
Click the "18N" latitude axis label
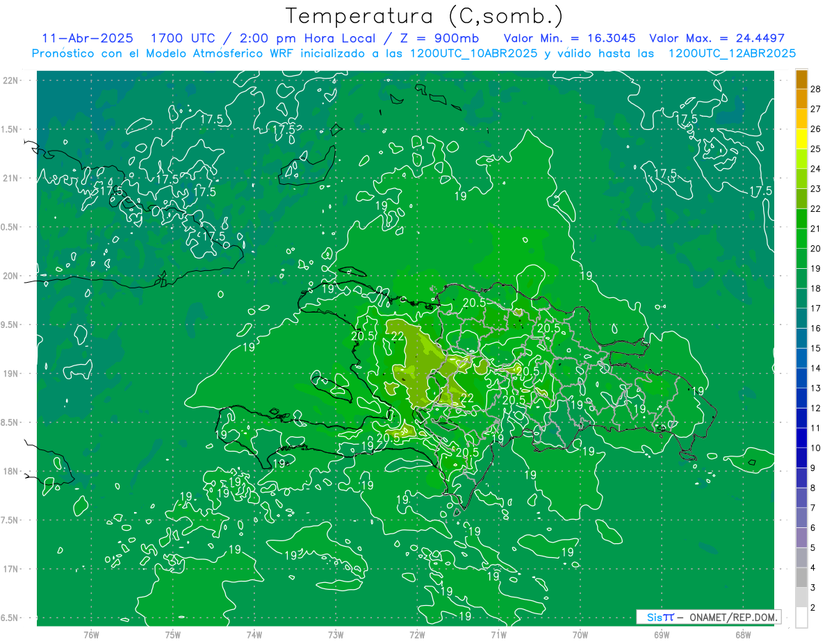(x=11, y=471)
